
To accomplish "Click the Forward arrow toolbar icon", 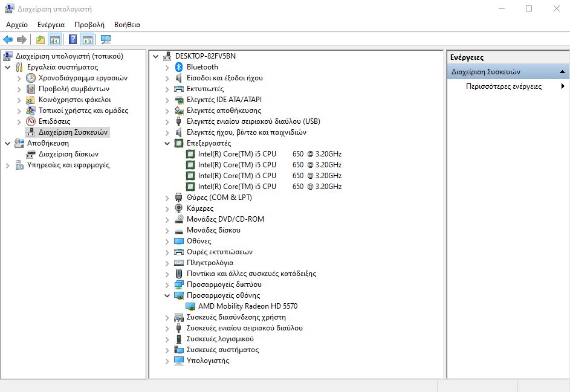I will click(x=22, y=39).
